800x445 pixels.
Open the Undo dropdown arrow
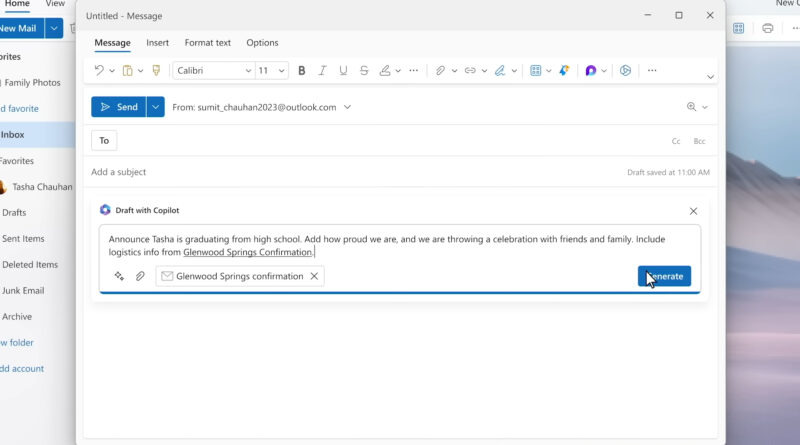pos(112,71)
